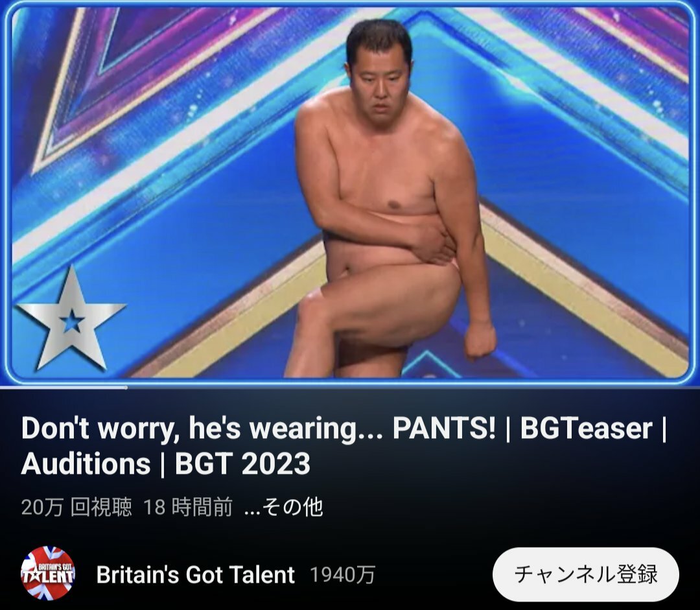700x610 pixels.
Task: Tap the 18 時間前 upload time
Action: coord(188,508)
